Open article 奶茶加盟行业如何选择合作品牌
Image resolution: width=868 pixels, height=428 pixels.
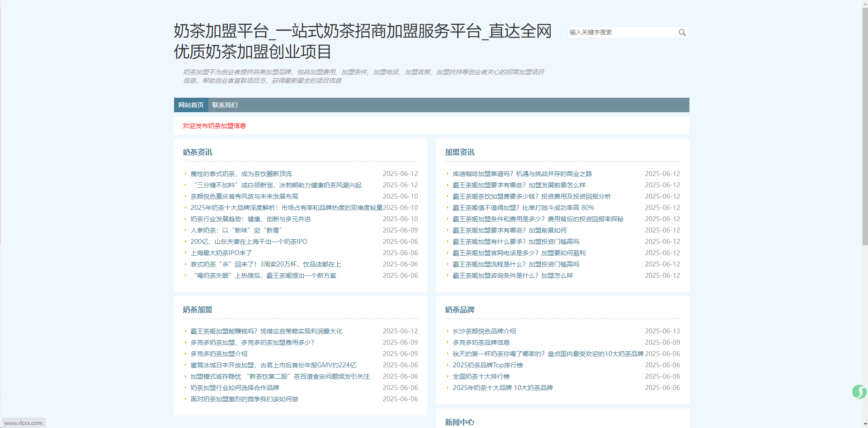235,388
